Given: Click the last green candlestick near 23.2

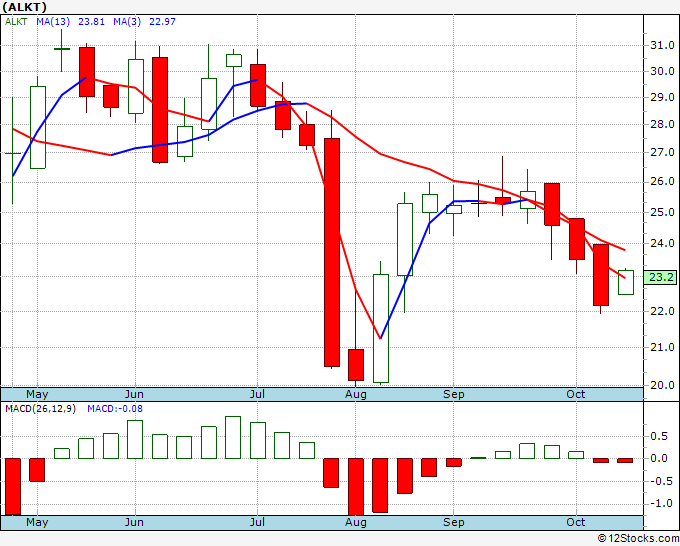Looking at the screenshot, I should pyautogui.click(x=626, y=282).
